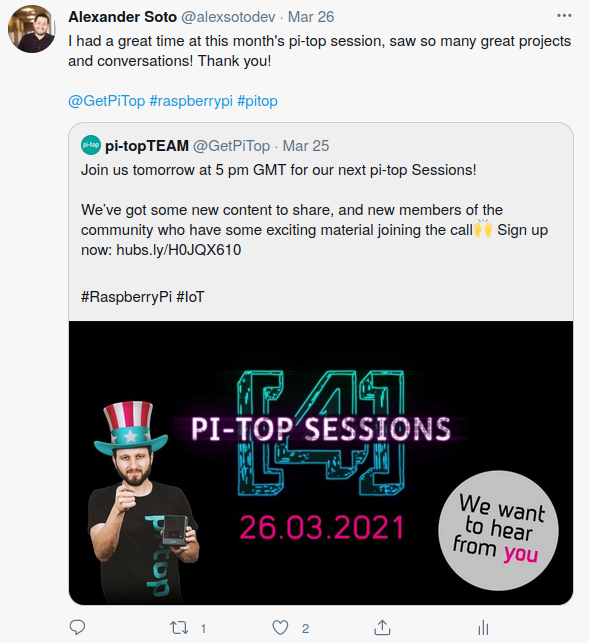
Task: Click the reply speech bubble icon
Action: [x=77, y=627]
